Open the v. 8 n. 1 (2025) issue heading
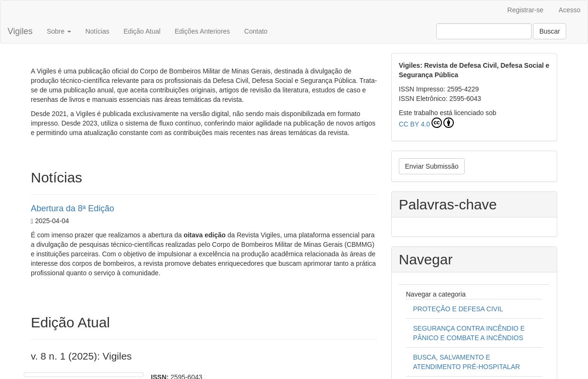This screenshot has width=588, height=379. pyautogui.click(x=81, y=356)
